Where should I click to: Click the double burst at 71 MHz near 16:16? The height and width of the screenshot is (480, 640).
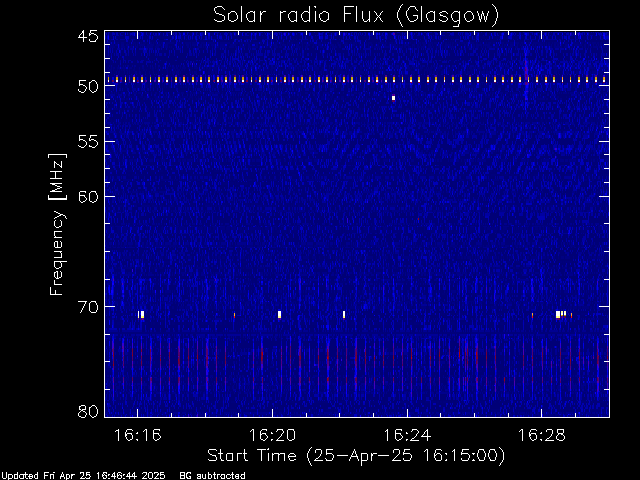141,314
